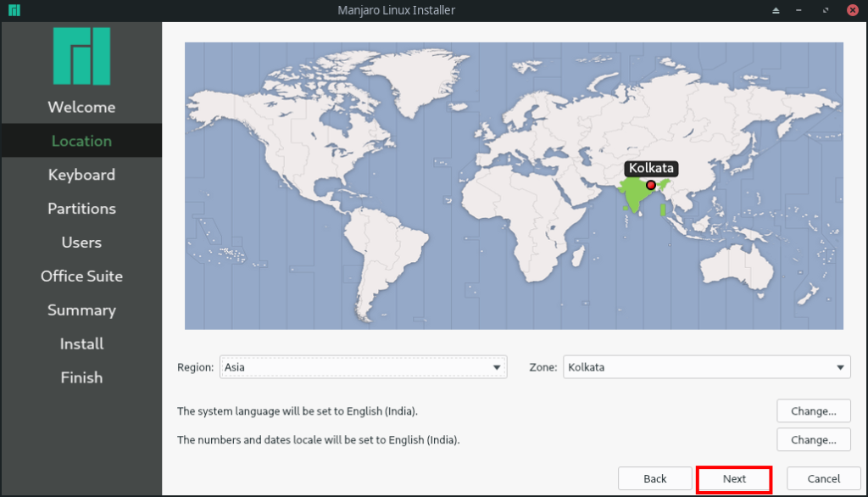Click the Region dropdown arrow
Image resolution: width=868 pixels, height=497 pixels.
[x=497, y=367]
